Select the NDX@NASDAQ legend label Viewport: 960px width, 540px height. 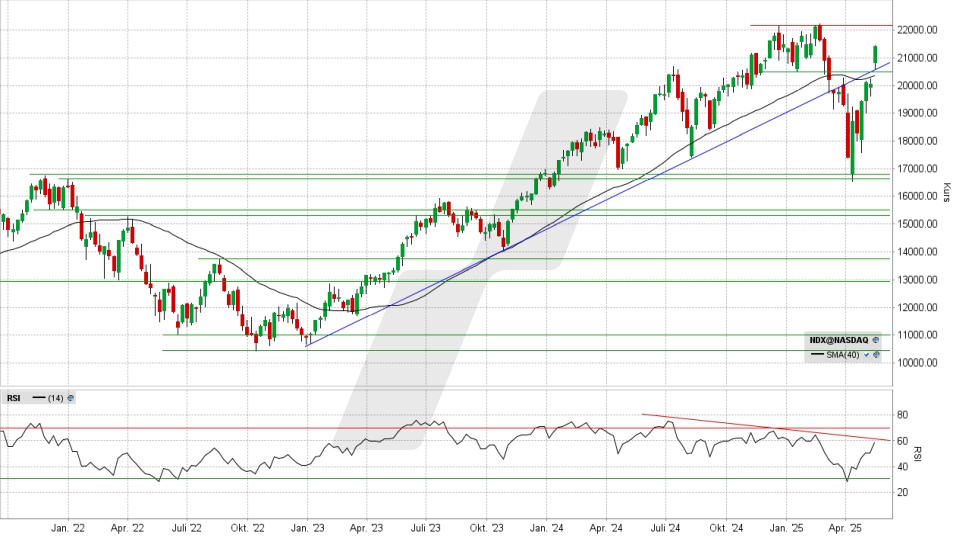839,340
